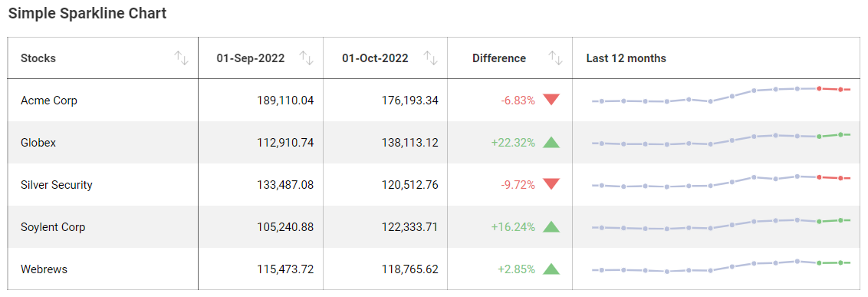Click the 01-Oct-2022 column header

coord(385,58)
